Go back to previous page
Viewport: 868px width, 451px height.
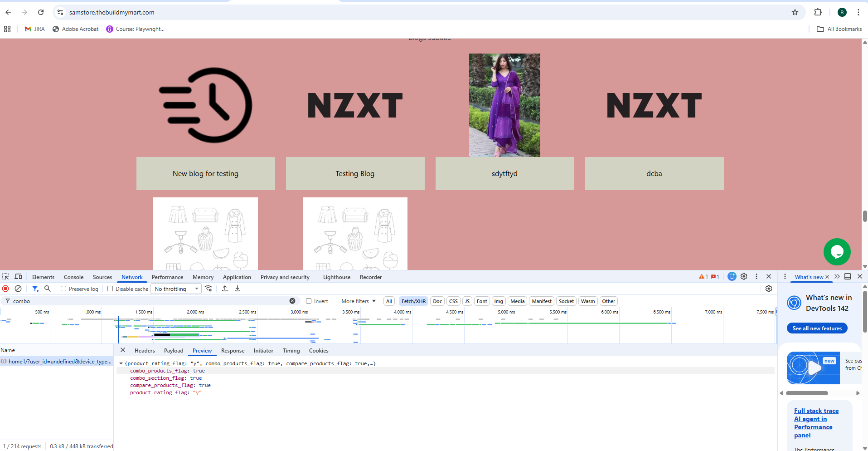8,12
